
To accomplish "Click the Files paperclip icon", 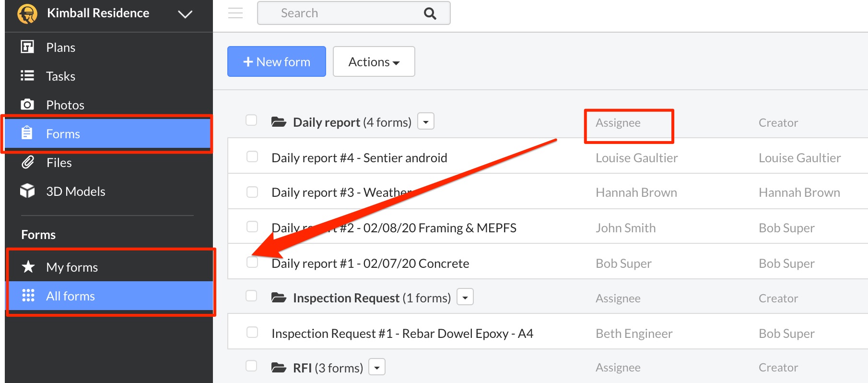I will (28, 162).
